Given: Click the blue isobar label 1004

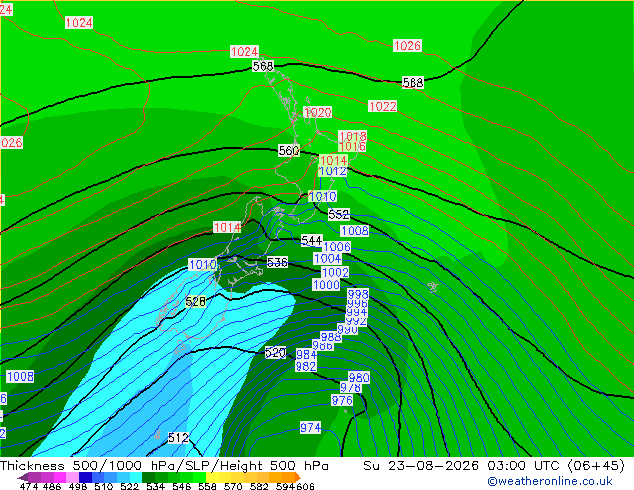Looking at the screenshot, I should point(328,258).
